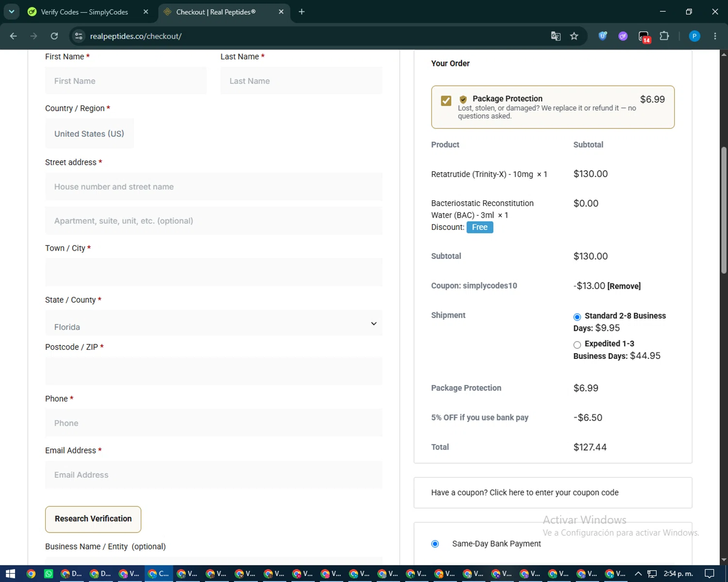Close the Checkout | Real Peptides tab
This screenshot has height=582, width=728.
(x=281, y=12)
